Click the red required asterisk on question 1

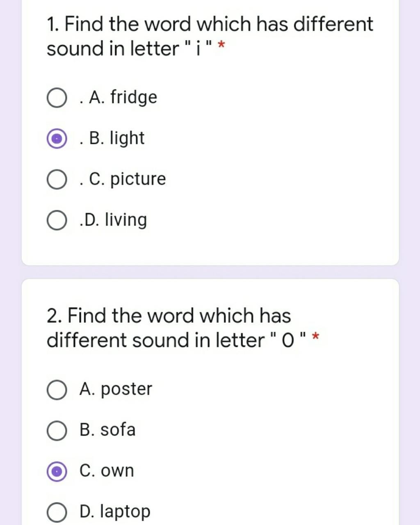coord(221,46)
